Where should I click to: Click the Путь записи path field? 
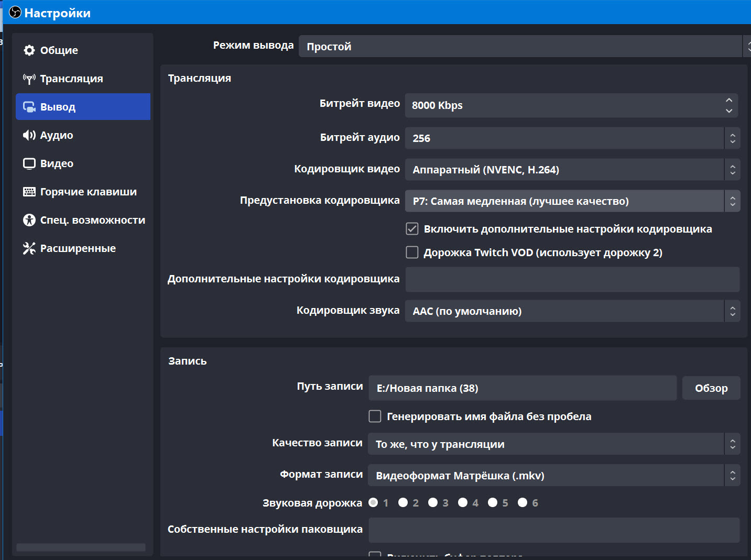pos(523,388)
